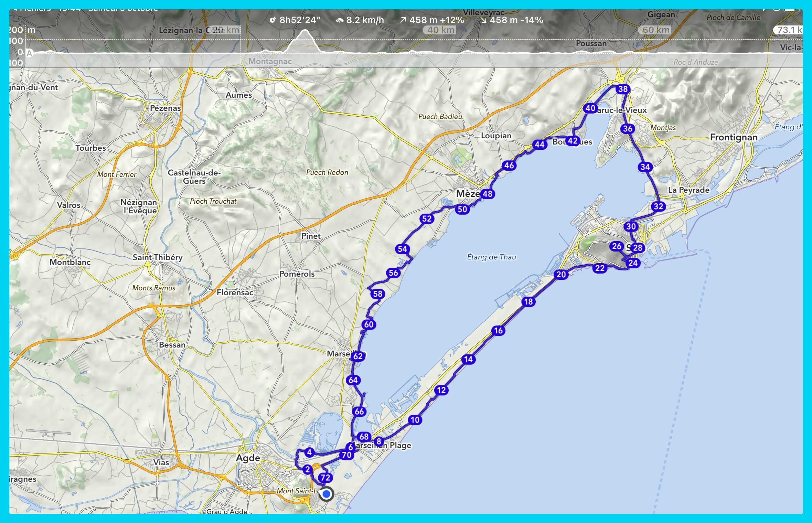The height and width of the screenshot is (523, 812).
Task: Click the Frontignan town label
Action: [734, 138]
